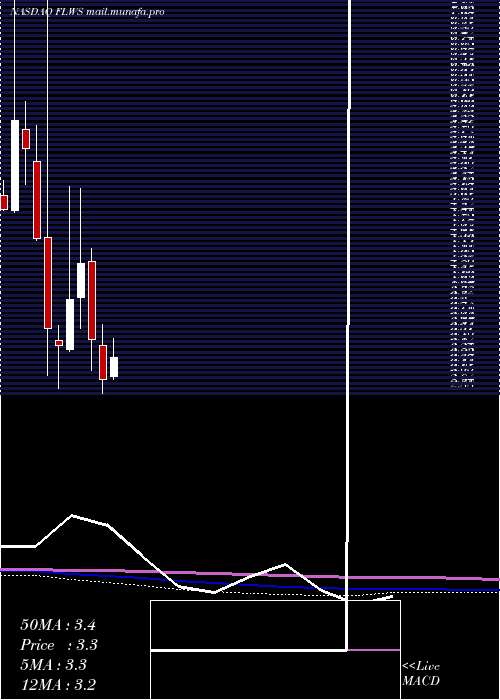This screenshot has height=700, width=500.
Task: Open the <<Live MACD label
Action: click(421, 674)
